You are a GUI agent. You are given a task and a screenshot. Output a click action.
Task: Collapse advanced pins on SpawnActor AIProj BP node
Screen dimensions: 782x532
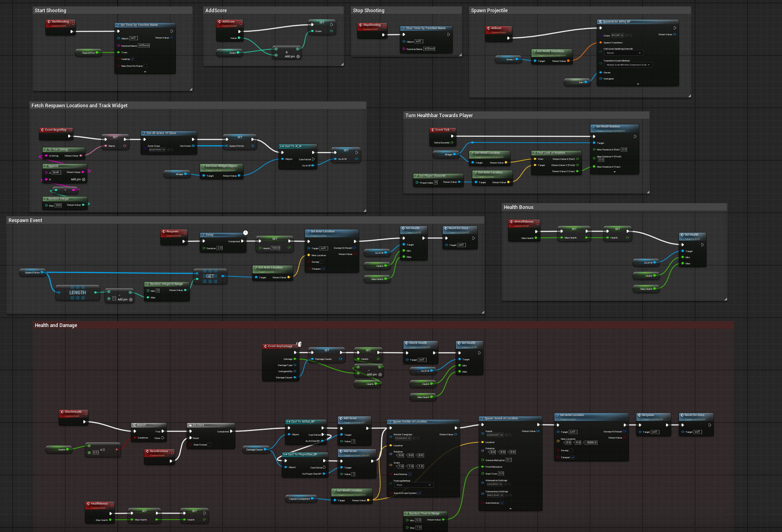[638, 84]
